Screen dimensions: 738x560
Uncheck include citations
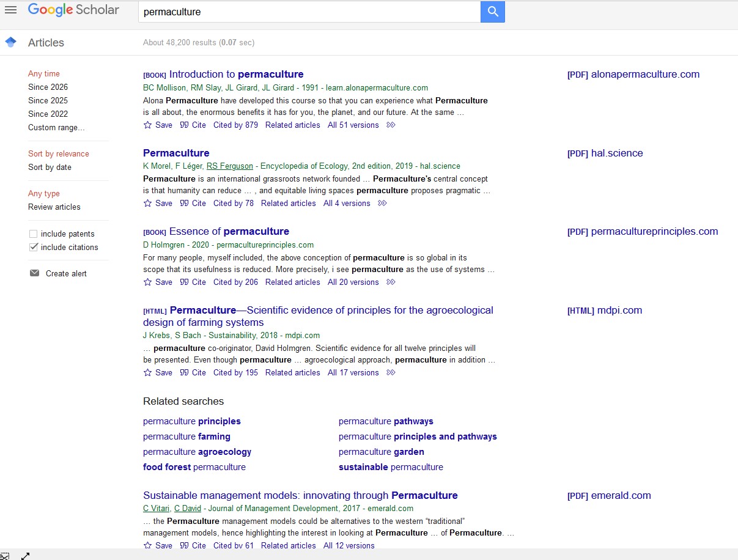[x=32, y=247]
